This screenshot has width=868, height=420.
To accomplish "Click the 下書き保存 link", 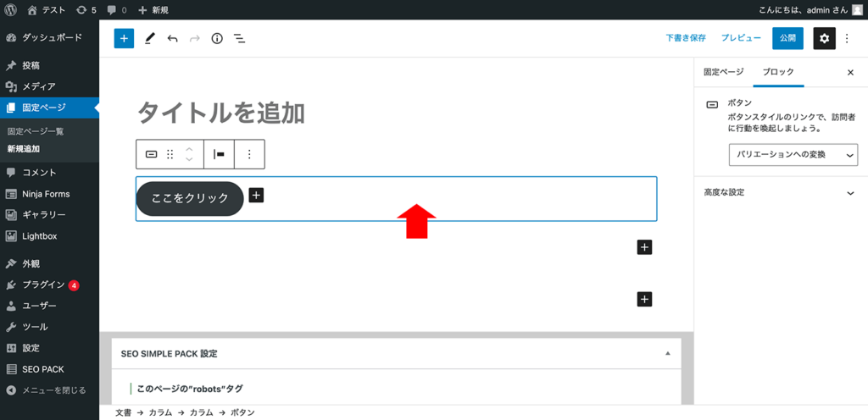I will coord(686,39).
